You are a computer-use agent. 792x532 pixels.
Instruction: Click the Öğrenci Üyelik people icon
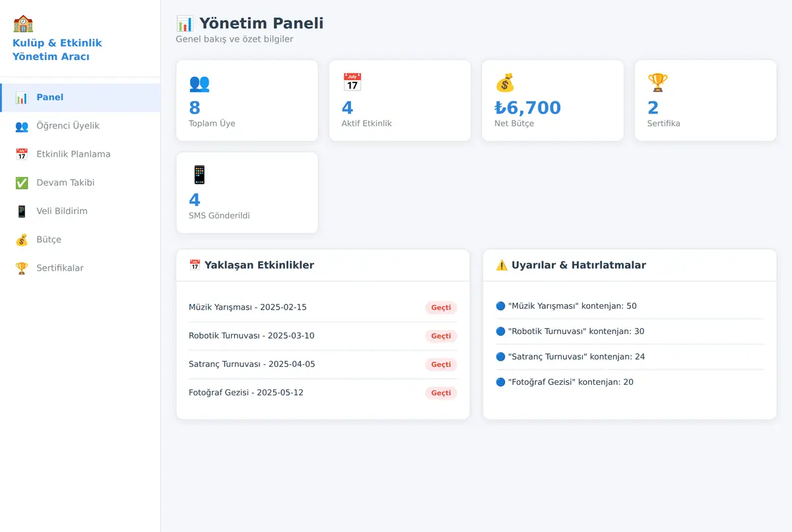point(22,126)
